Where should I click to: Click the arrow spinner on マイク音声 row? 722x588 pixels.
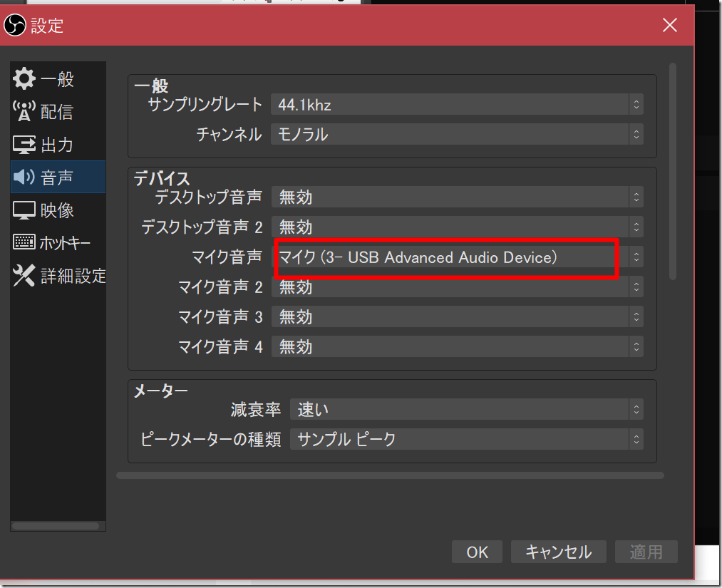tap(636, 257)
